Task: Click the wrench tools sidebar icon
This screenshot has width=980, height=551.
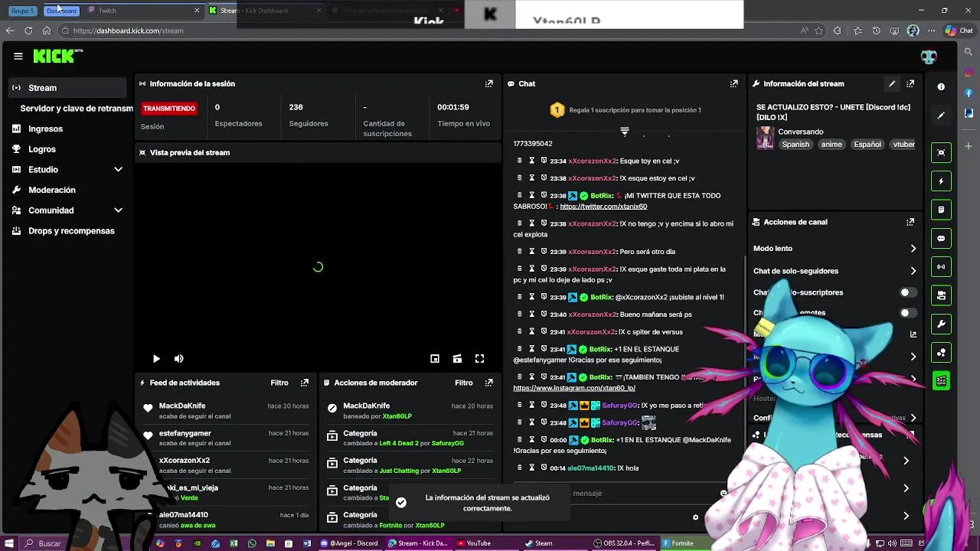Action: point(941,324)
